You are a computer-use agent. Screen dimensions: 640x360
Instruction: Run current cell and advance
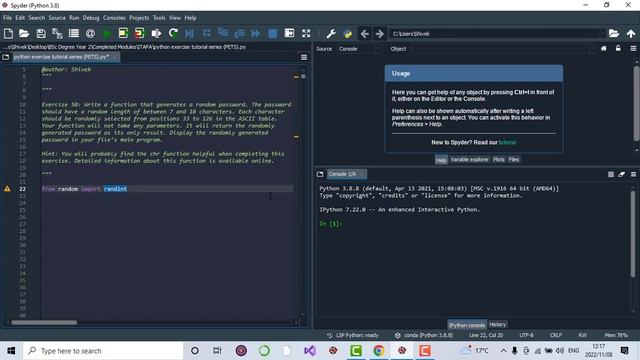click(139, 33)
